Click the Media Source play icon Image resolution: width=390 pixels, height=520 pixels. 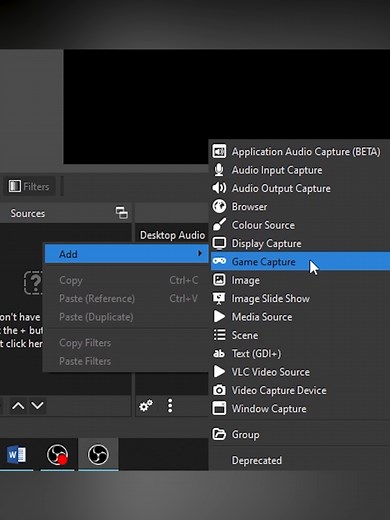(219, 317)
